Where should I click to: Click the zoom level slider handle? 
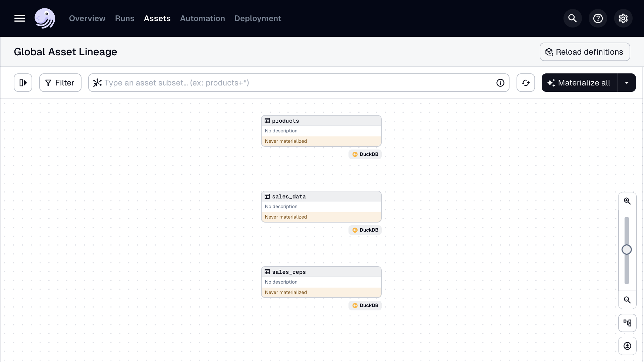(x=627, y=250)
